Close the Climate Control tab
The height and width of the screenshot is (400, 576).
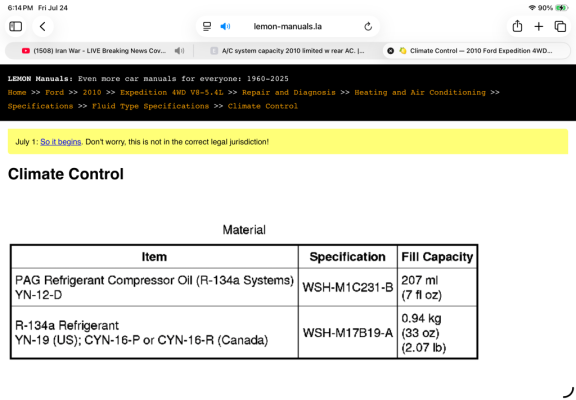pos(391,51)
